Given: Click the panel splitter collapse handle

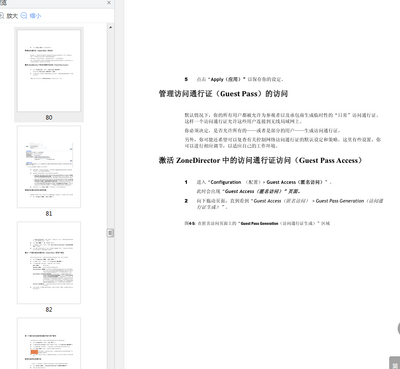Looking at the screenshot, I should tap(110, 232).
